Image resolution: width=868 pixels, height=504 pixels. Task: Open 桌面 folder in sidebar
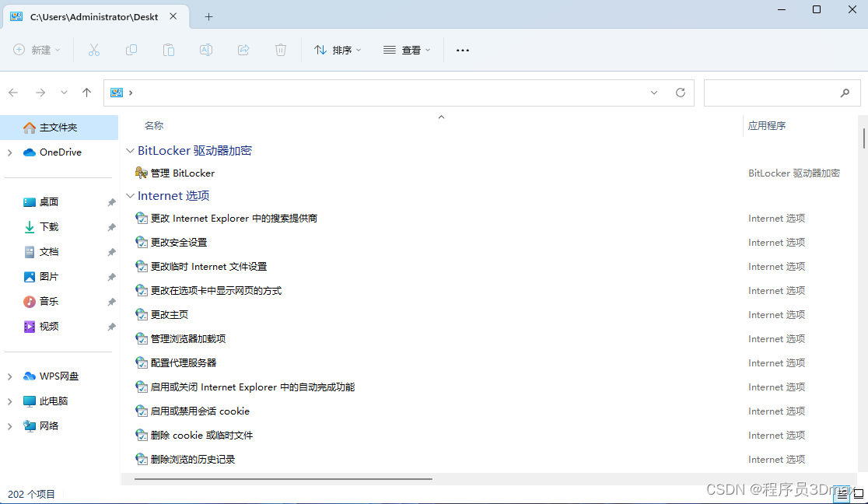coord(49,202)
